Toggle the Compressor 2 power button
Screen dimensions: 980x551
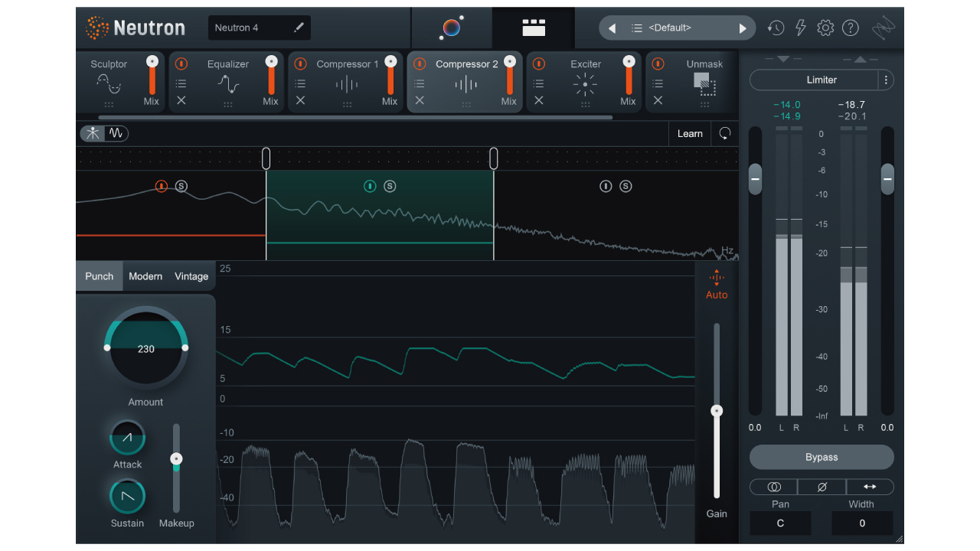tap(420, 64)
